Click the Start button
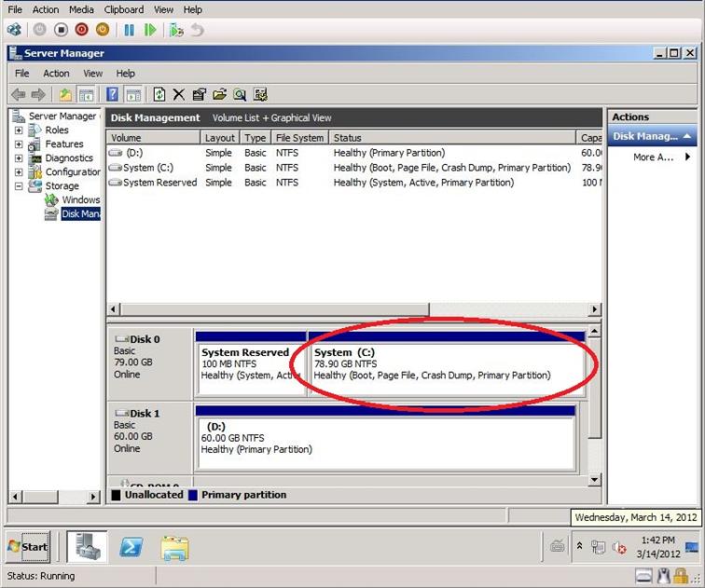Screen dimensions: 705x588 pyautogui.click(x=28, y=547)
